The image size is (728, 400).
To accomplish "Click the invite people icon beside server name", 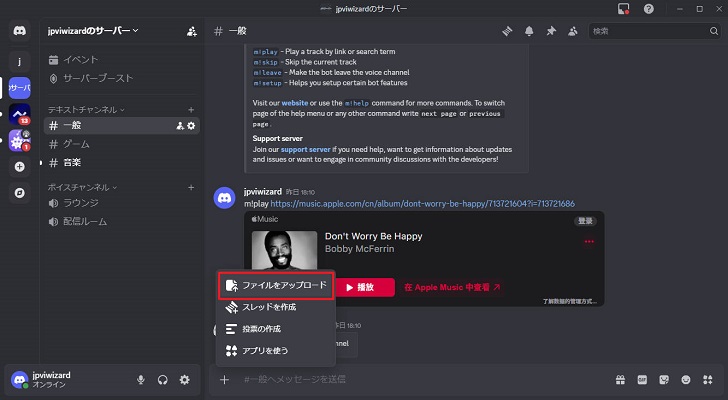I will (x=192, y=31).
